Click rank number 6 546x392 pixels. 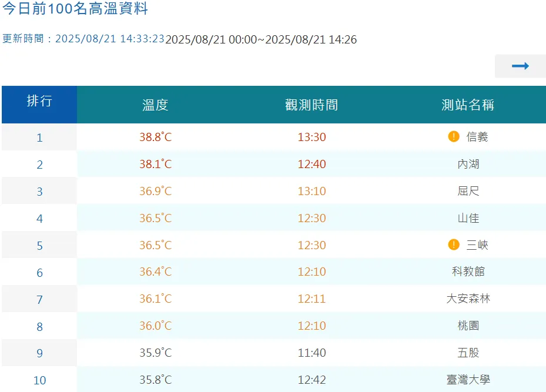[39, 273]
